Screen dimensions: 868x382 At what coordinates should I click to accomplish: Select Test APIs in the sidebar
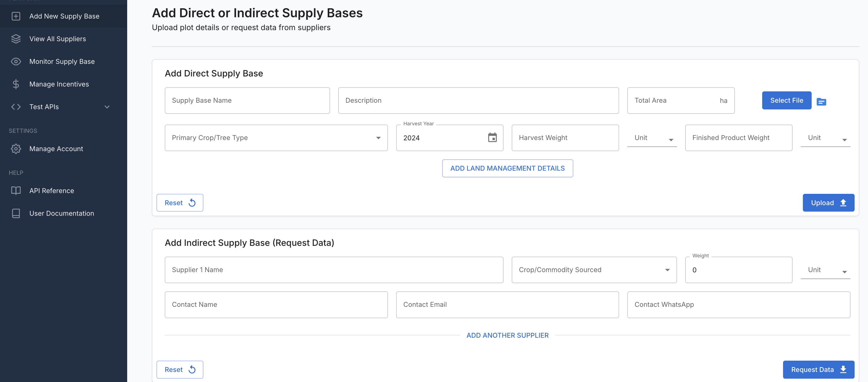pyautogui.click(x=44, y=107)
